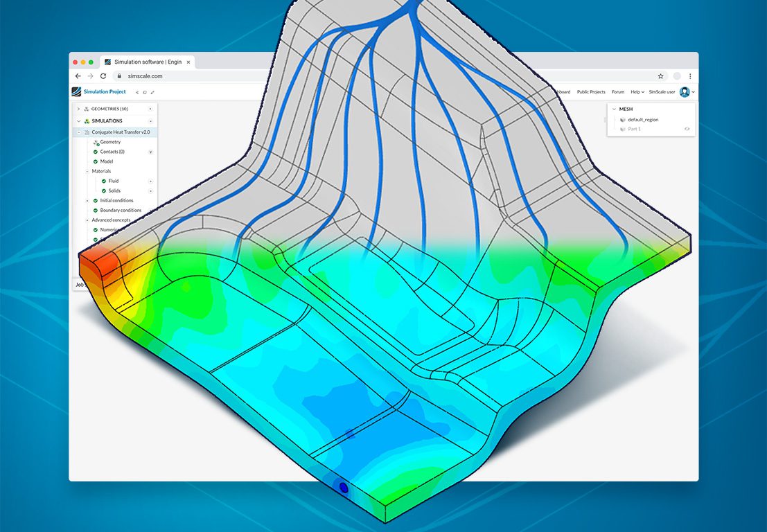The height and width of the screenshot is (532, 767).
Task: Select the Simulation software browser tab
Action: click(x=148, y=62)
